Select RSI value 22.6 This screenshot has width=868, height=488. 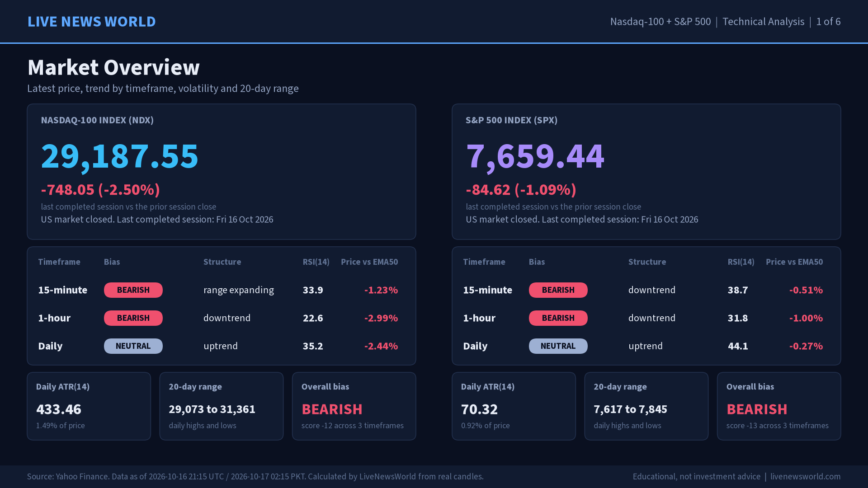coord(313,318)
